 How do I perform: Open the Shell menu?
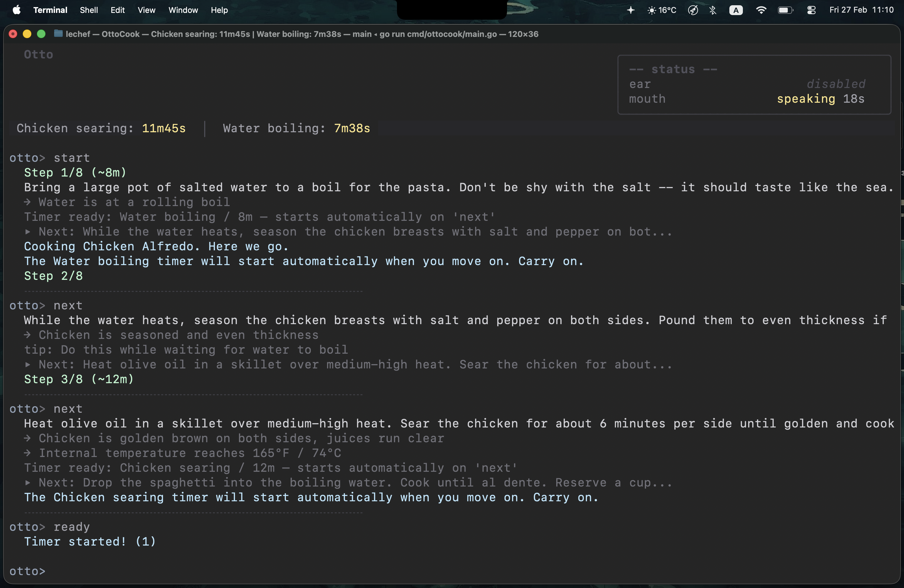tap(89, 10)
